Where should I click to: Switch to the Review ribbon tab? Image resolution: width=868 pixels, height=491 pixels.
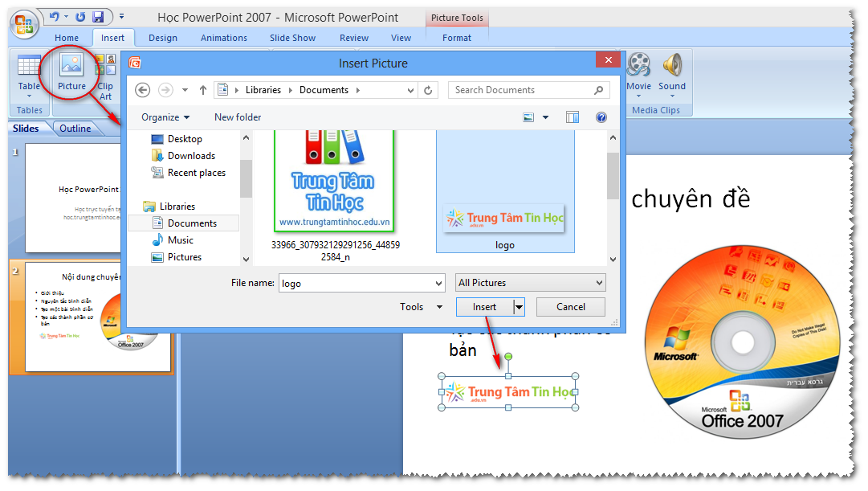click(354, 38)
